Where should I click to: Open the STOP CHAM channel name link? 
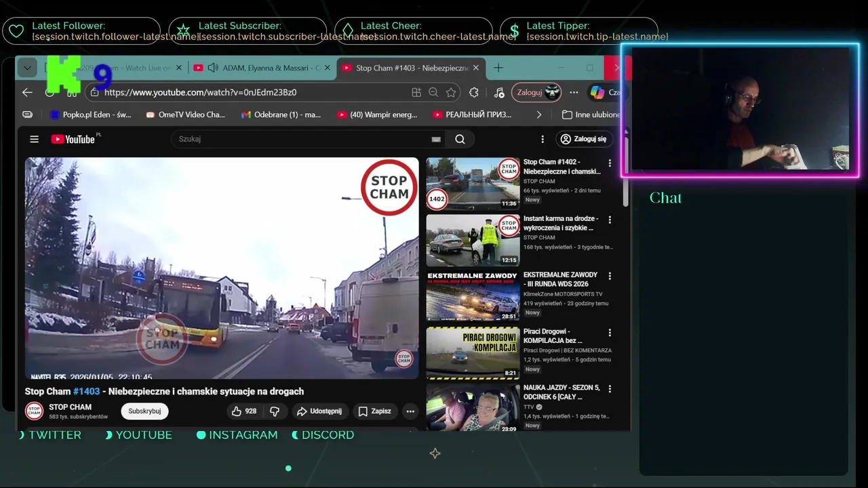[x=71, y=407]
